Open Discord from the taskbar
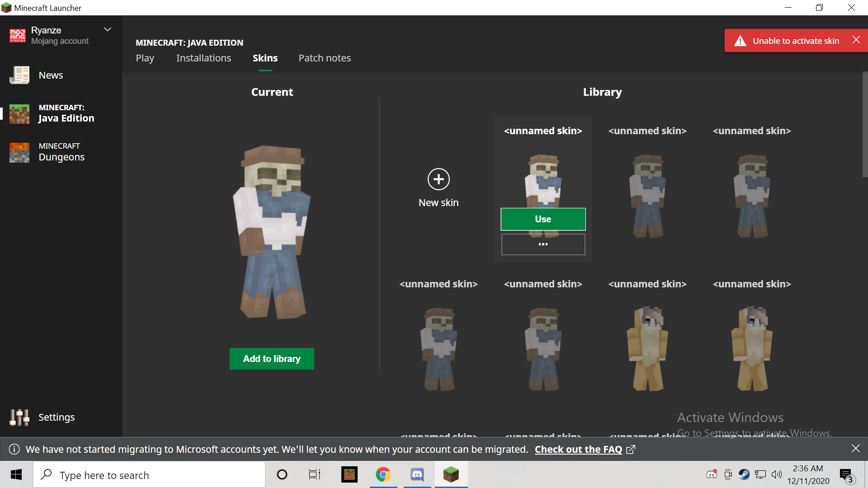This screenshot has width=868, height=488. 417,474
